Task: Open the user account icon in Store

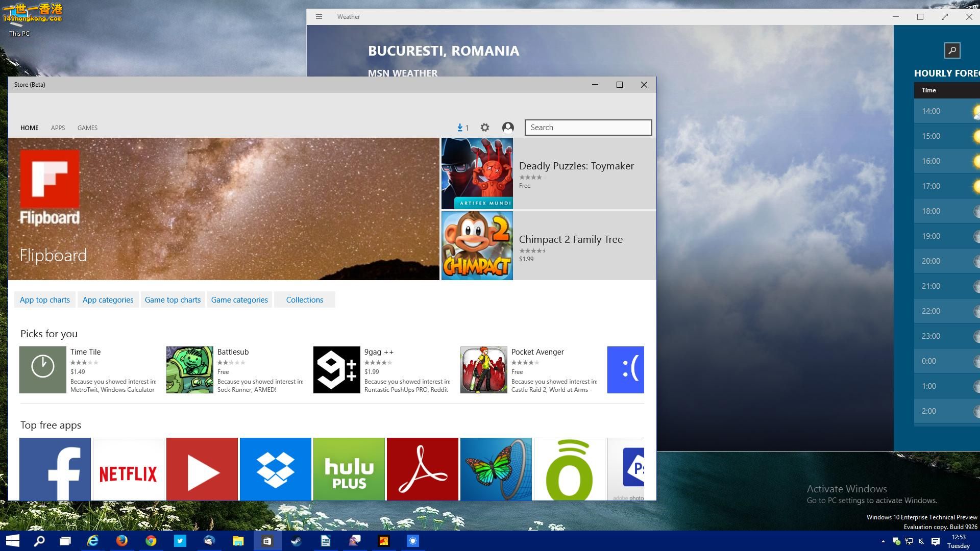Action: pos(508,128)
